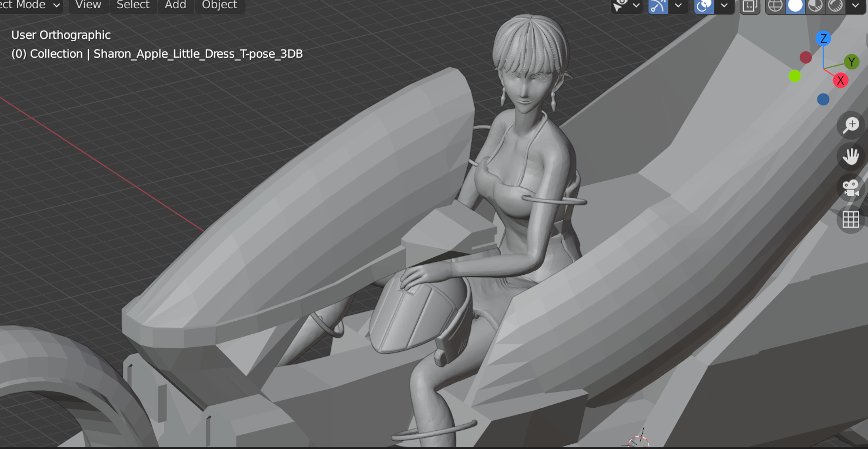Click the red X axis gizmo ball
Viewport: 868px width, 449px height.
841,81
